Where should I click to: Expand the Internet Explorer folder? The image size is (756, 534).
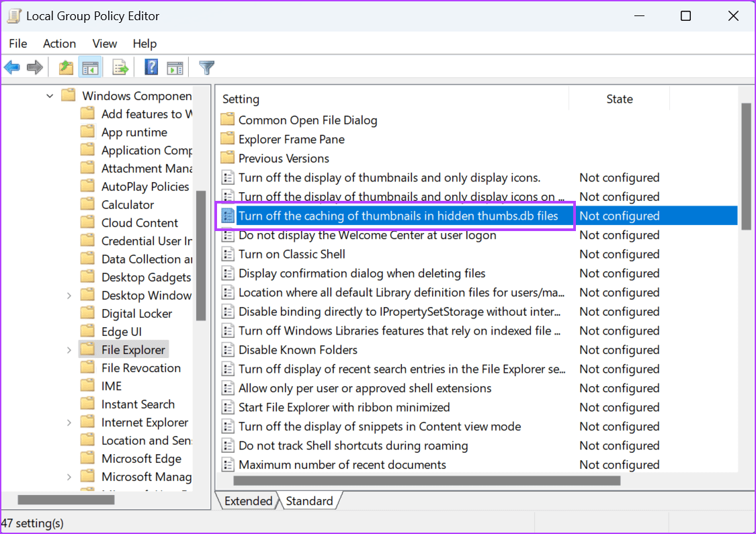[x=69, y=422]
